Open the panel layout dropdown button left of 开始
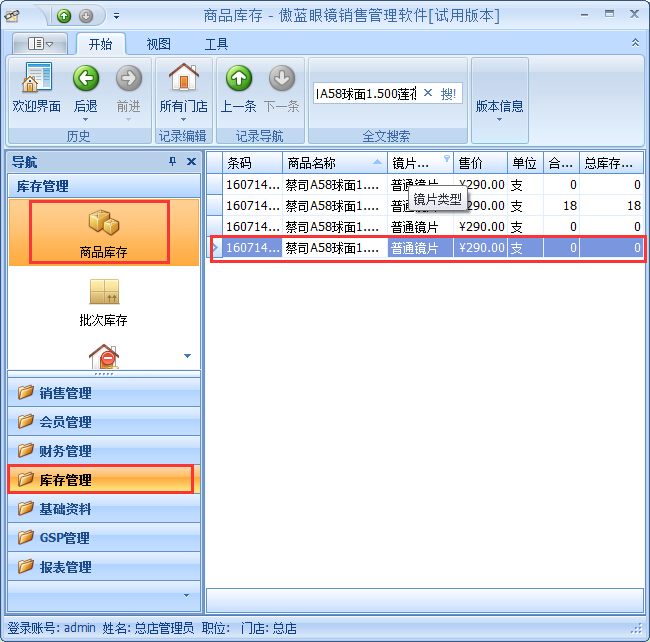Screen dimensions: 650x642 coord(40,43)
